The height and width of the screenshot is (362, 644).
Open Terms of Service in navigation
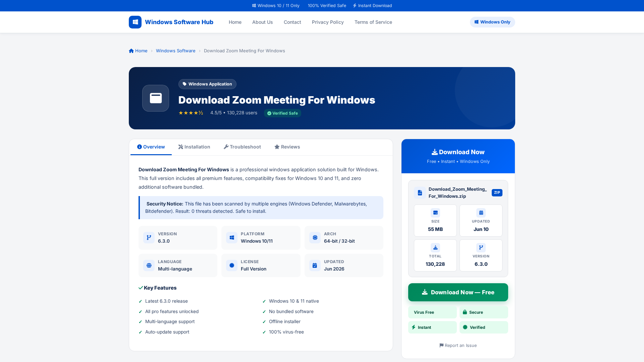tap(373, 22)
